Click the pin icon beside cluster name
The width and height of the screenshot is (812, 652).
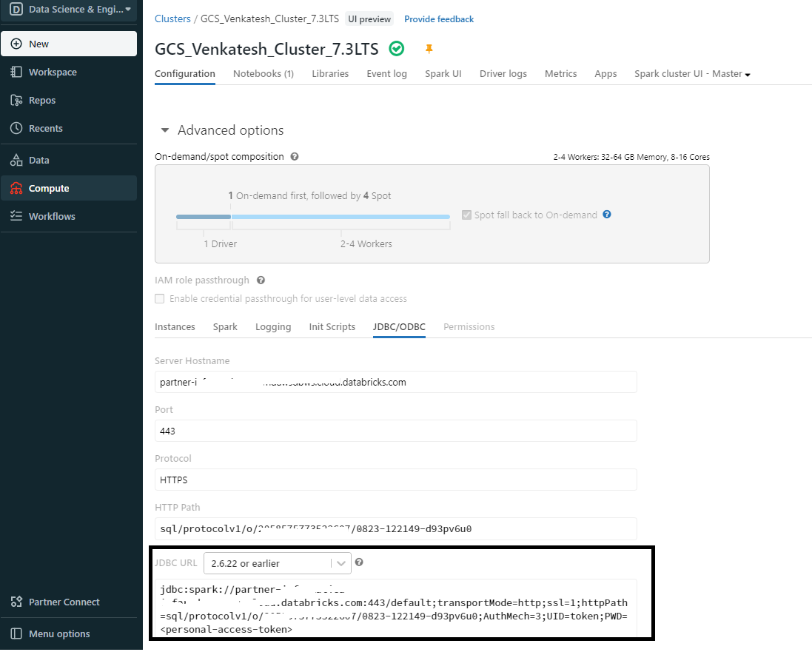point(429,49)
